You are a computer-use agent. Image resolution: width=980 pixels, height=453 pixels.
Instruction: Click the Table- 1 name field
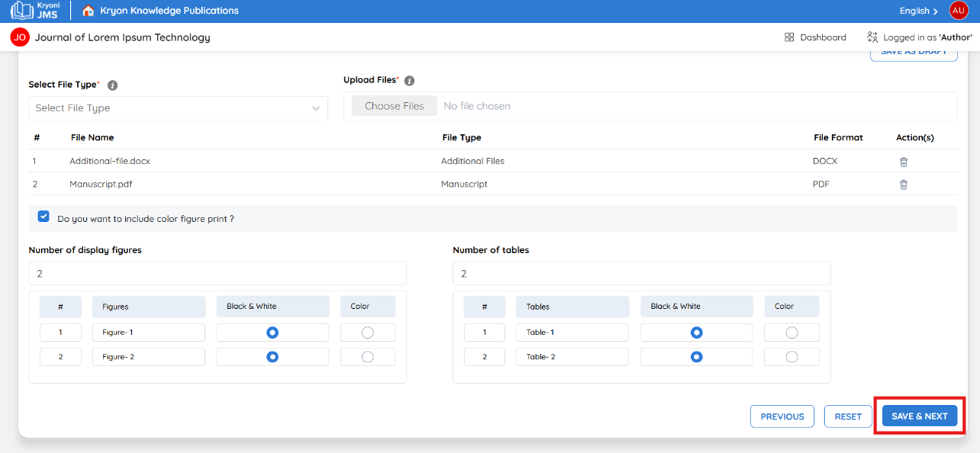573,333
